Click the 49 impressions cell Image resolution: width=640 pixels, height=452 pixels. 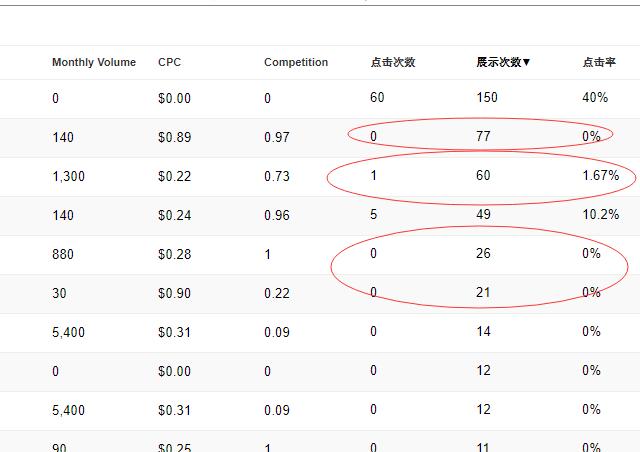point(483,214)
